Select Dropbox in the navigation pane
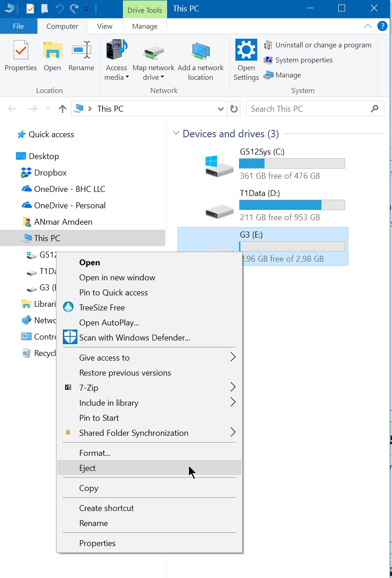This screenshot has width=392, height=578. pyautogui.click(x=50, y=173)
